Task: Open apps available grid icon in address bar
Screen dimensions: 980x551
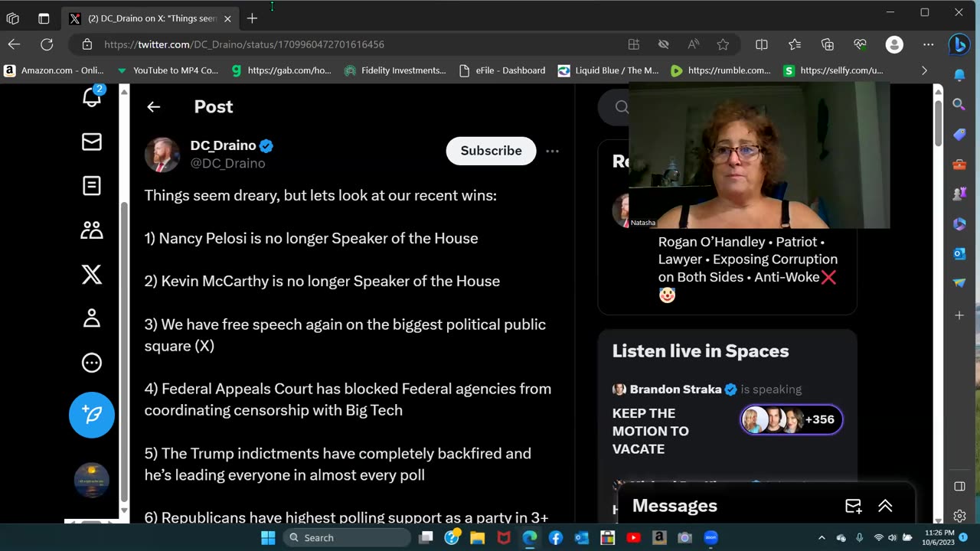Action: pos(634,44)
